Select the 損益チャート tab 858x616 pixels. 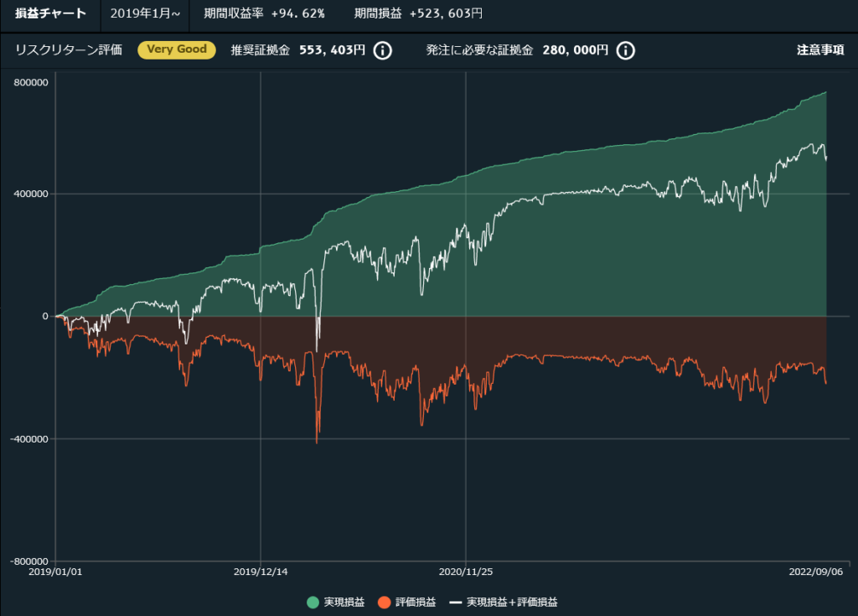50,13
